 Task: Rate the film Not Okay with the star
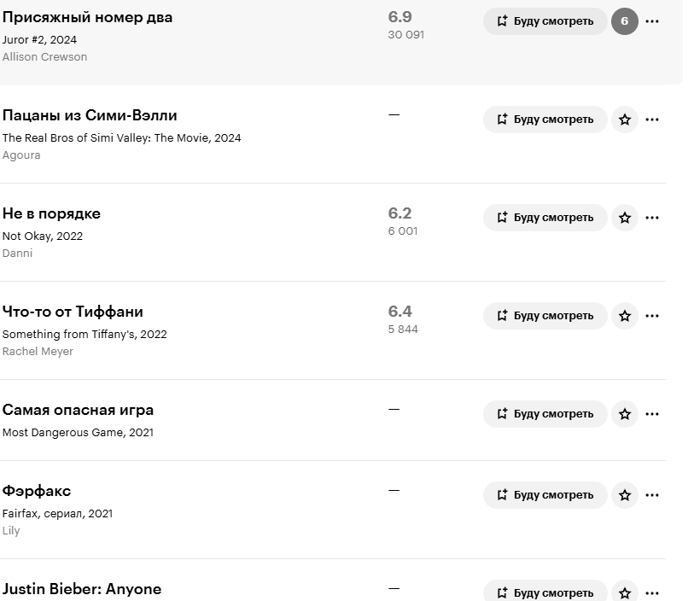point(625,218)
